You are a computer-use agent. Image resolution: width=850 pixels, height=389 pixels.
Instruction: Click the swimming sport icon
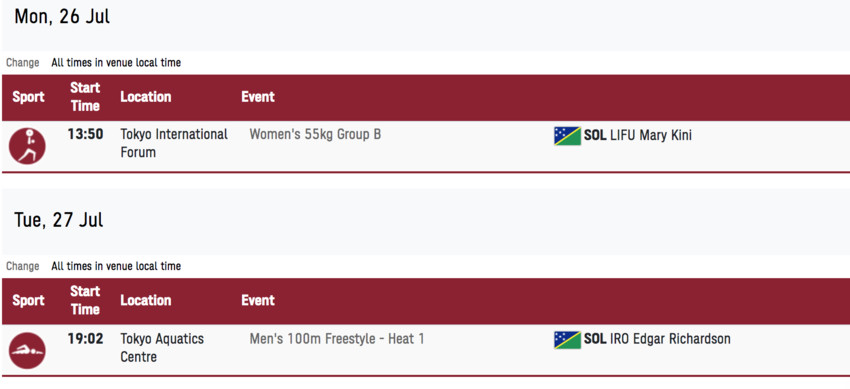click(27, 351)
